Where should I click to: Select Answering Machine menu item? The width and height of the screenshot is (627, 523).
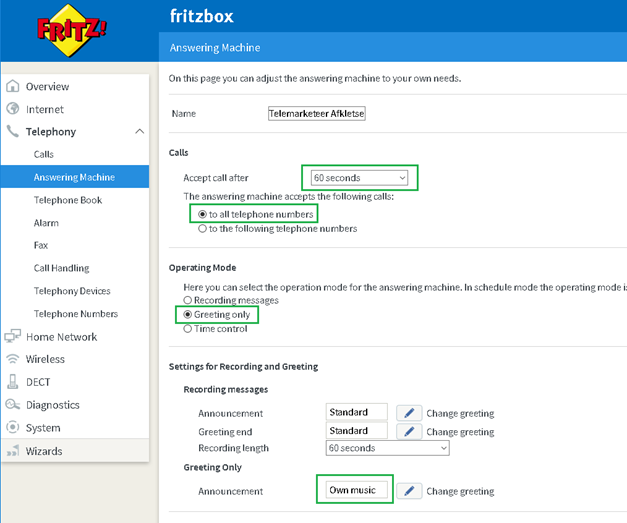[x=75, y=176]
